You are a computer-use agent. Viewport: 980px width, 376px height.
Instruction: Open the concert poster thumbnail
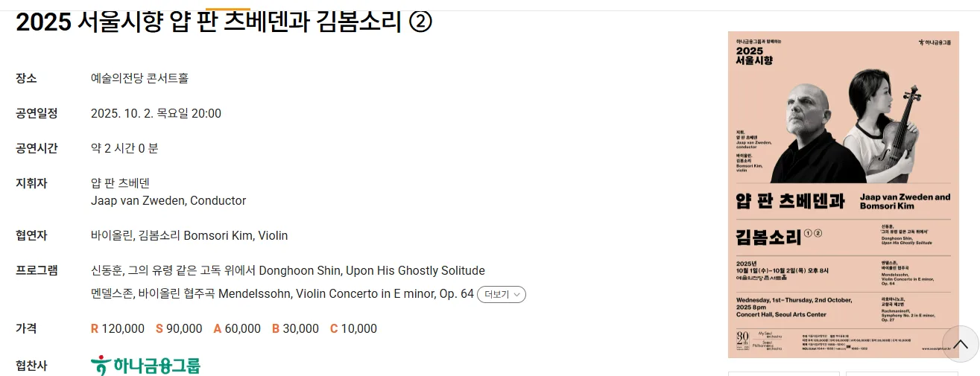[x=843, y=194]
